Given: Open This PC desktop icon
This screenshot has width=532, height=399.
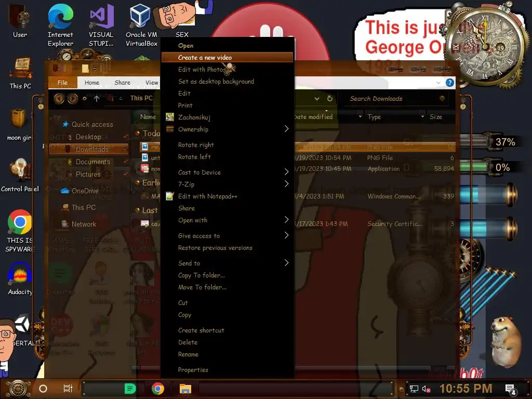Looking at the screenshot, I should coord(20,73).
